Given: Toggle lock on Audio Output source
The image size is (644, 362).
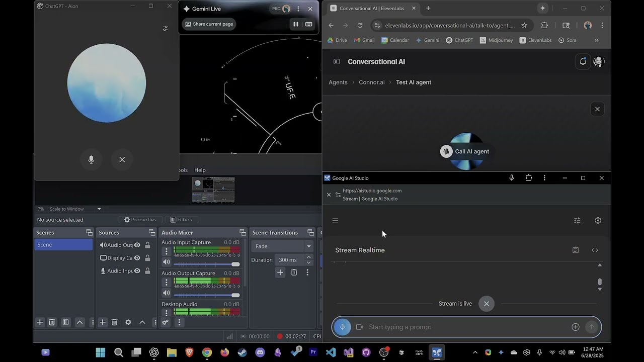Looking at the screenshot, I should pyautogui.click(x=147, y=245).
